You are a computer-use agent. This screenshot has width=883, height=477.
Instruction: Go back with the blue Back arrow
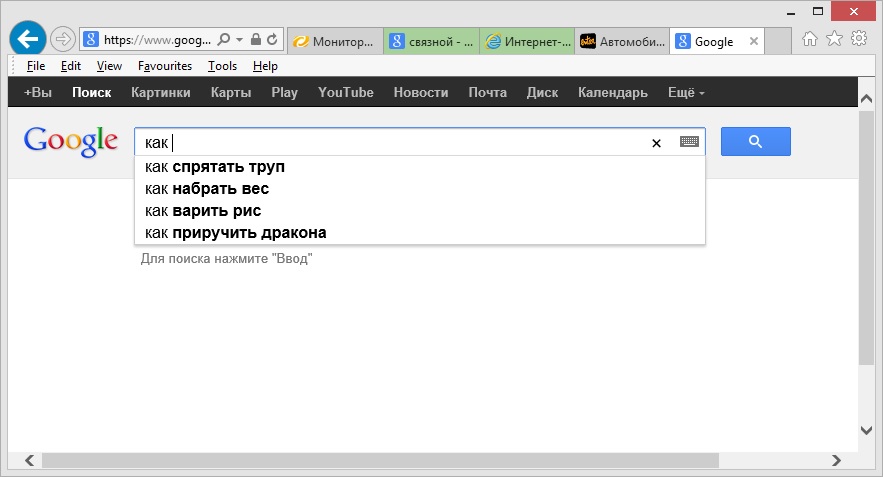[28, 39]
